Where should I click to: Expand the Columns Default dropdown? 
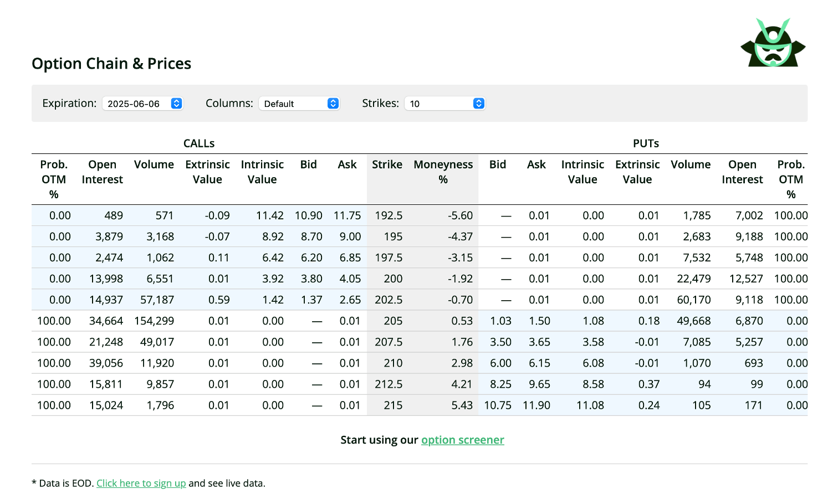pyautogui.click(x=299, y=104)
